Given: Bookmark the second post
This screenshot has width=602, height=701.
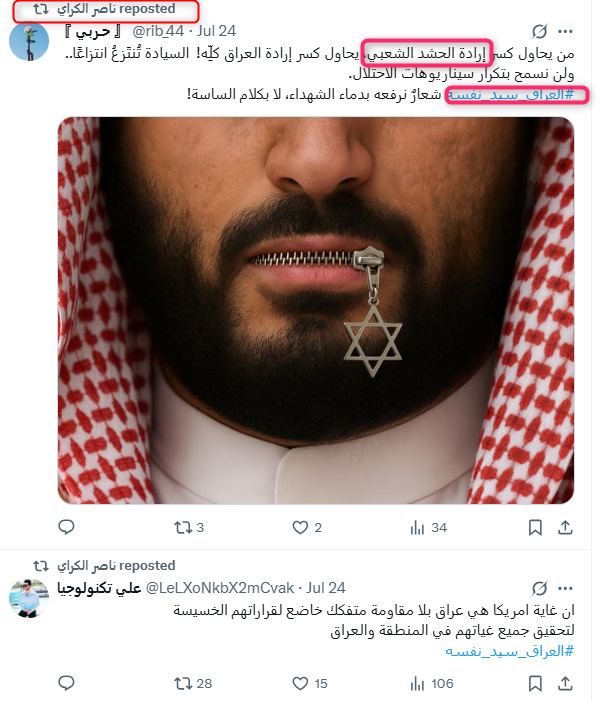Looking at the screenshot, I should coord(535,684).
